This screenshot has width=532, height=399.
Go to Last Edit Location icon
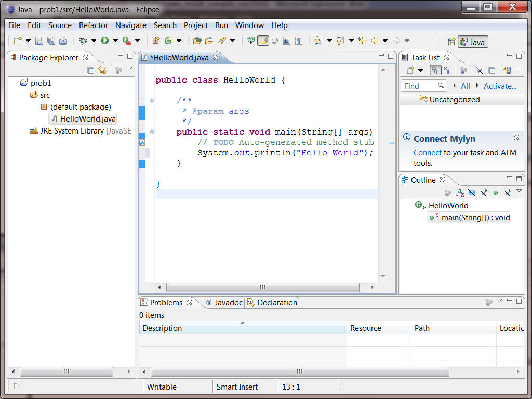pyautogui.click(x=362, y=41)
